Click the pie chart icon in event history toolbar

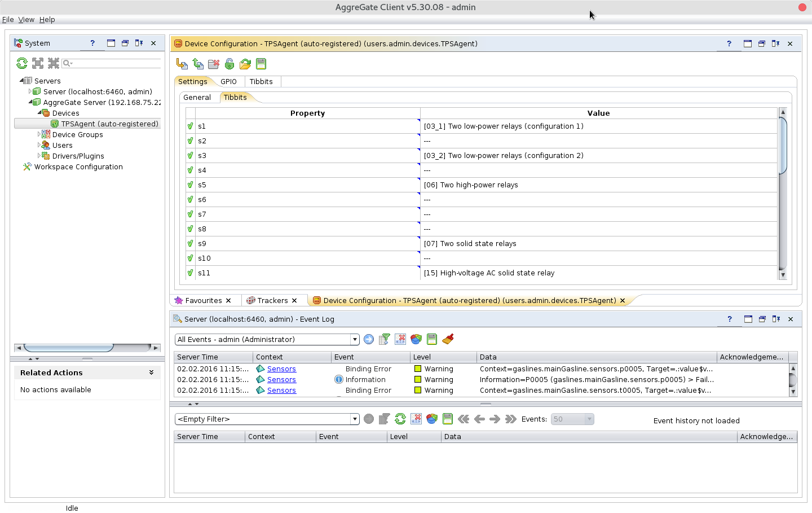(432, 419)
